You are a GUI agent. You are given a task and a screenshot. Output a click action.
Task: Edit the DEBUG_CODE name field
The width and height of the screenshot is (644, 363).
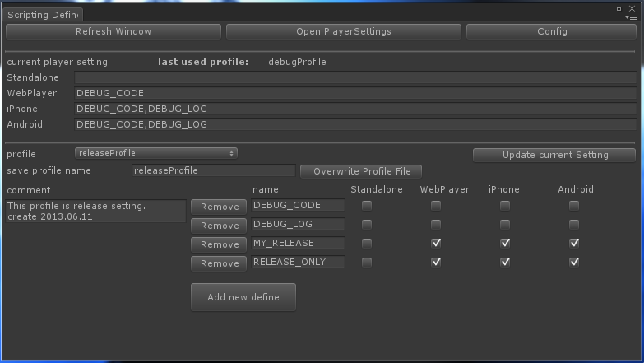coord(299,205)
